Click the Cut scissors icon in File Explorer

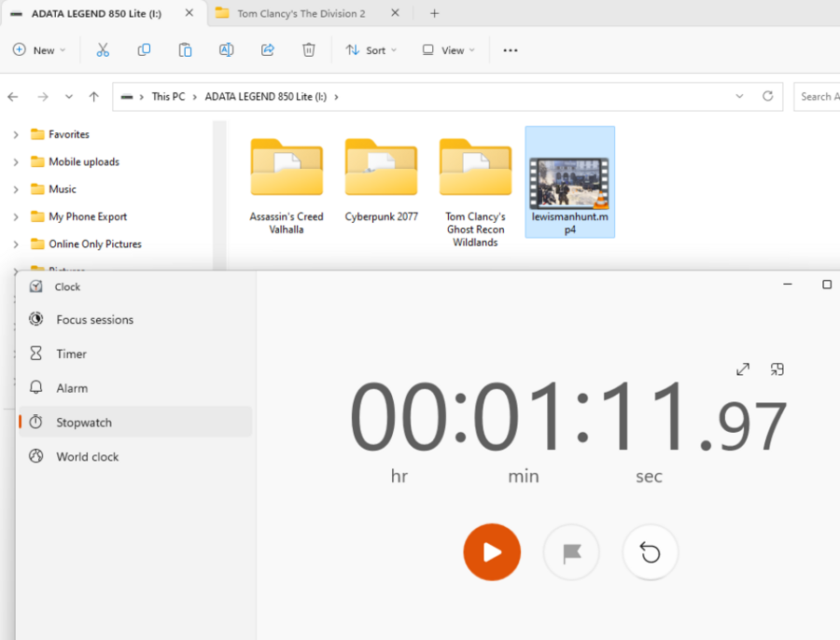(x=103, y=50)
